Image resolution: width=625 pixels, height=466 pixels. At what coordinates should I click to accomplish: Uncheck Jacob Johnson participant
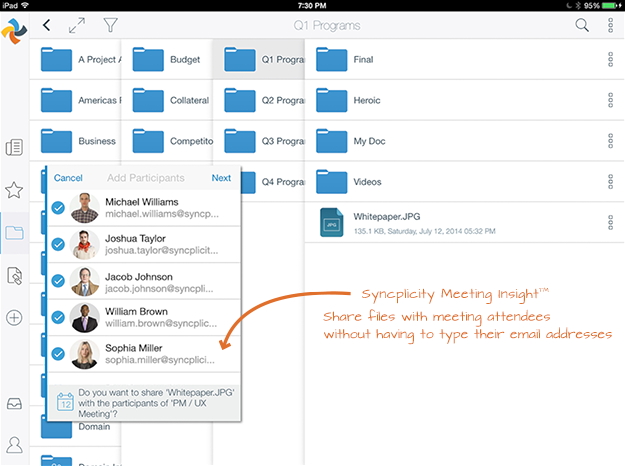pos(58,281)
